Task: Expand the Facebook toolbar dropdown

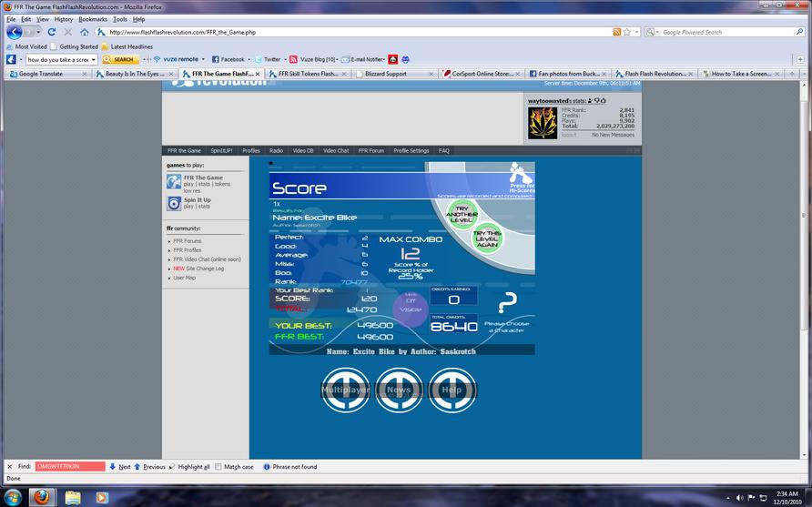Action: tap(249, 59)
